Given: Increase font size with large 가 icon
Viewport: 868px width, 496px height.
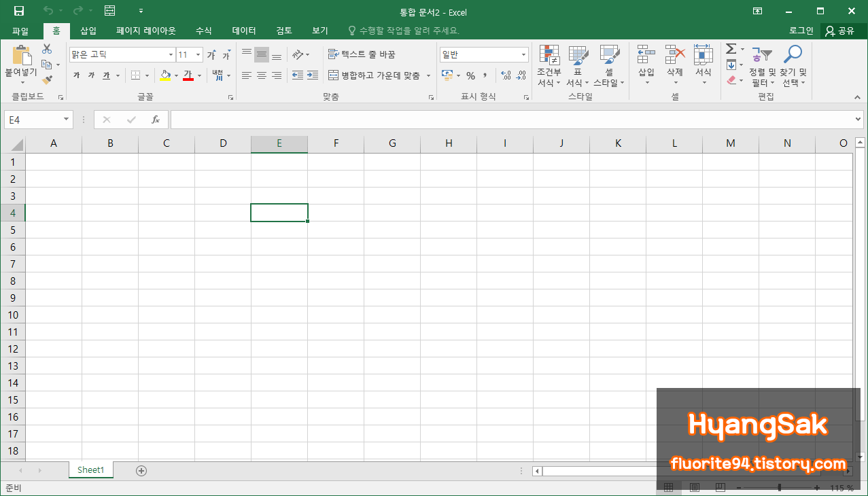Looking at the screenshot, I should (x=211, y=55).
